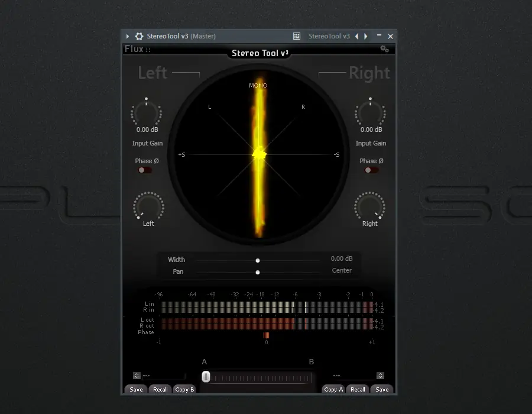Click the A label above morph slider

(205, 362)
